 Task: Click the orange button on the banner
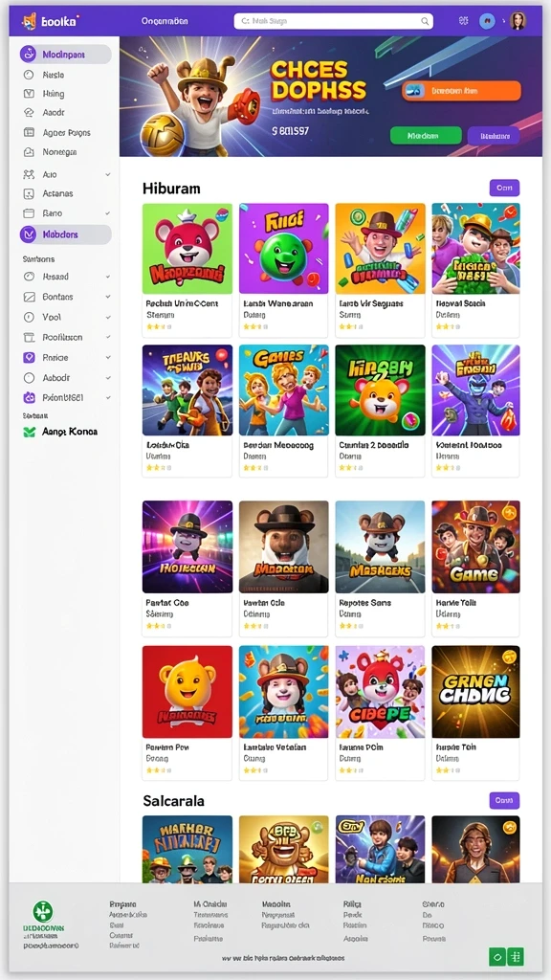tap(461, 91)
